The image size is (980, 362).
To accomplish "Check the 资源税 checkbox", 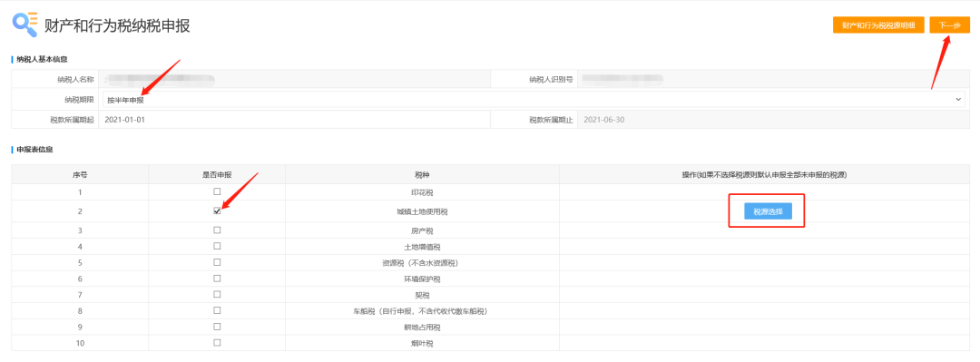I will pyautogui.click(x=217, y=262).
